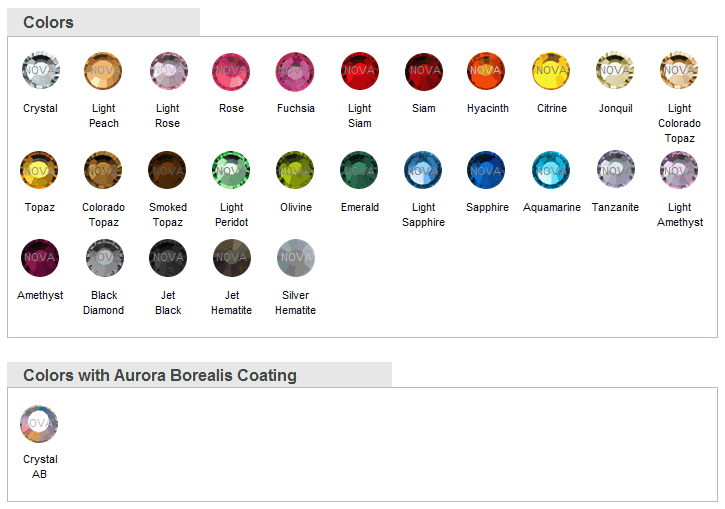This screenshot has height=509, width=725.
Task: Click the Aquamarine stone swatch
Action: click(x=551, y=170)
